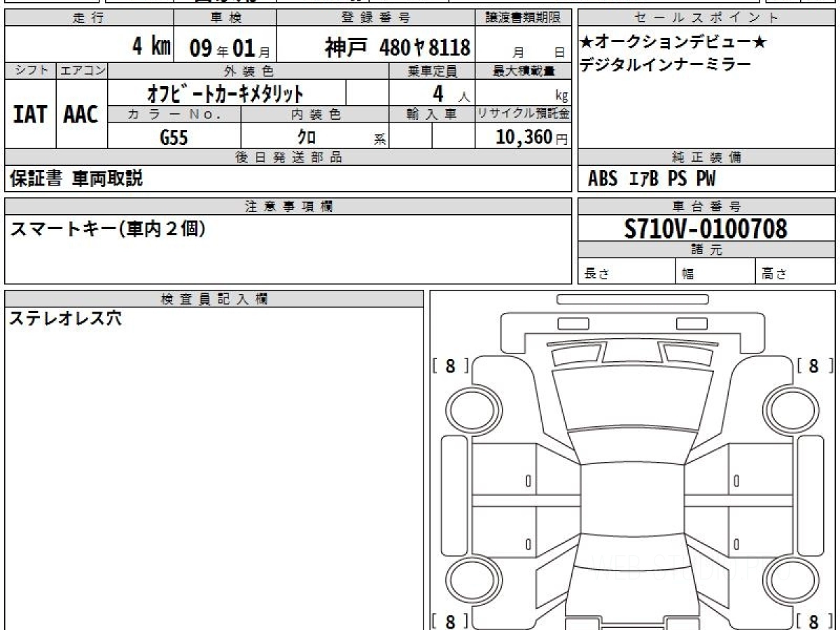The image size is (840, 630).
Task: Click the "検査員記入欄" header
Action: pyautogui.click(x=214, y=299)
